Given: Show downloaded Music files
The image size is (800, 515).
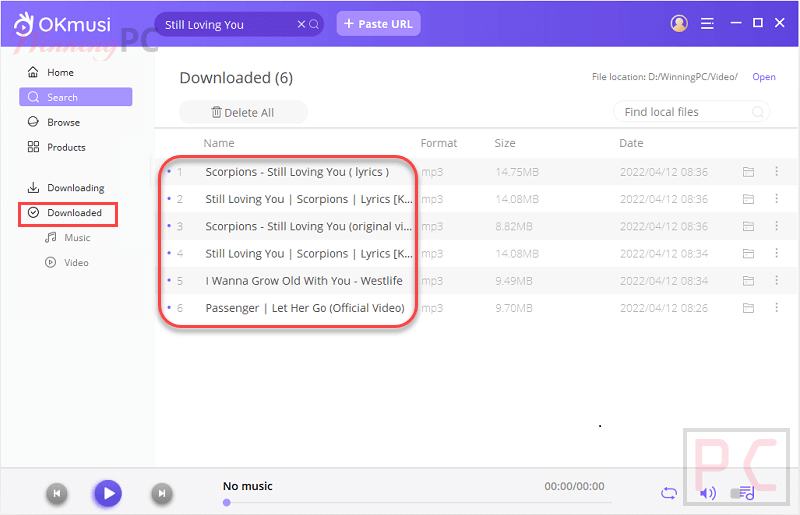Looking at the screenshot, I should pyautogui.click(x=67, y=237).
